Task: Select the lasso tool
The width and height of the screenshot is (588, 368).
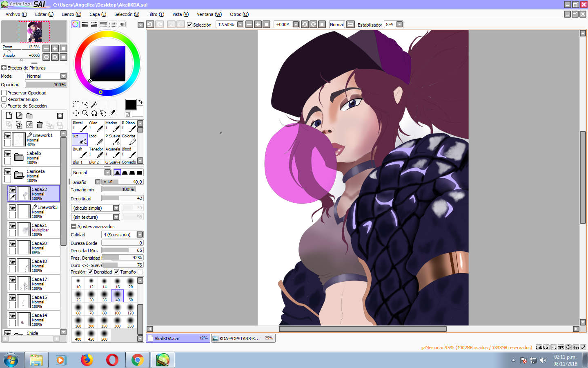Action: pyautogui.click(x=85, y=104)
